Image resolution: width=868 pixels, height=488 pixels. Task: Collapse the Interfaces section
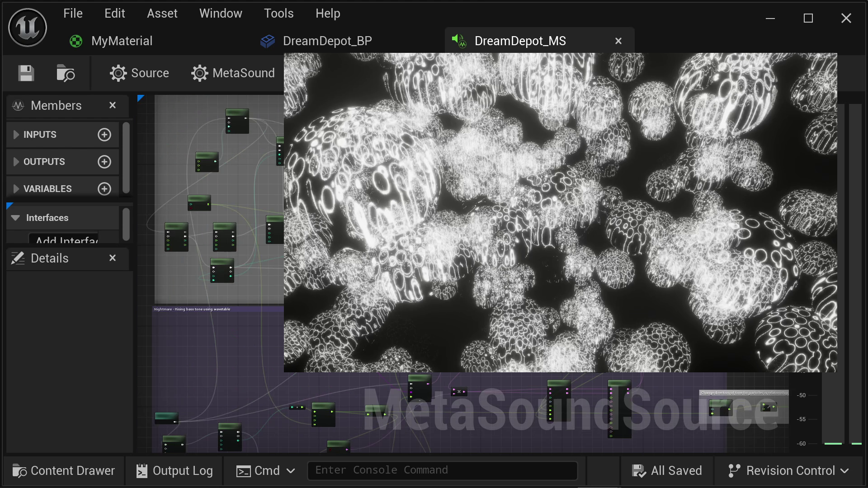(x=15, y=218)
